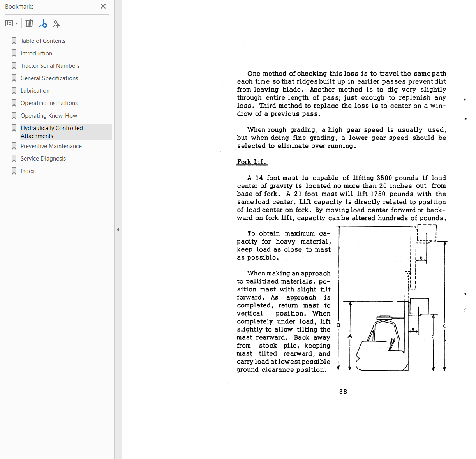Jump to Tractor Serial Numbers bookmark

tap(50, 66)
